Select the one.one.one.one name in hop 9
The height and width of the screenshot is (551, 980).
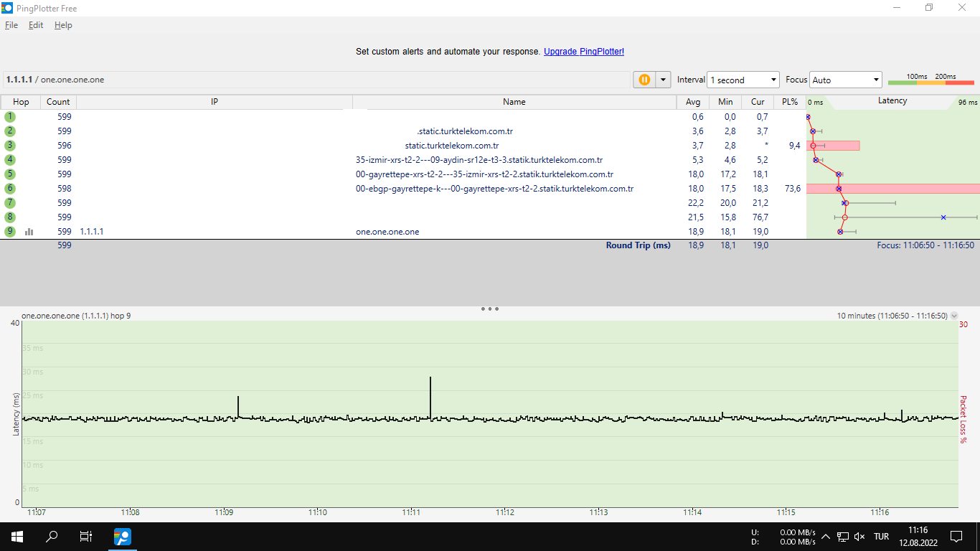387,232
